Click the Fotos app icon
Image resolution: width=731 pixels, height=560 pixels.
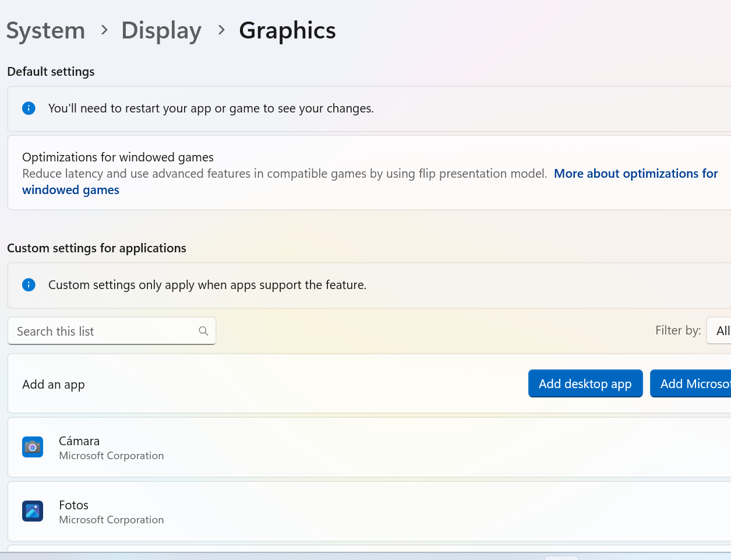click(x=32, y=511)
